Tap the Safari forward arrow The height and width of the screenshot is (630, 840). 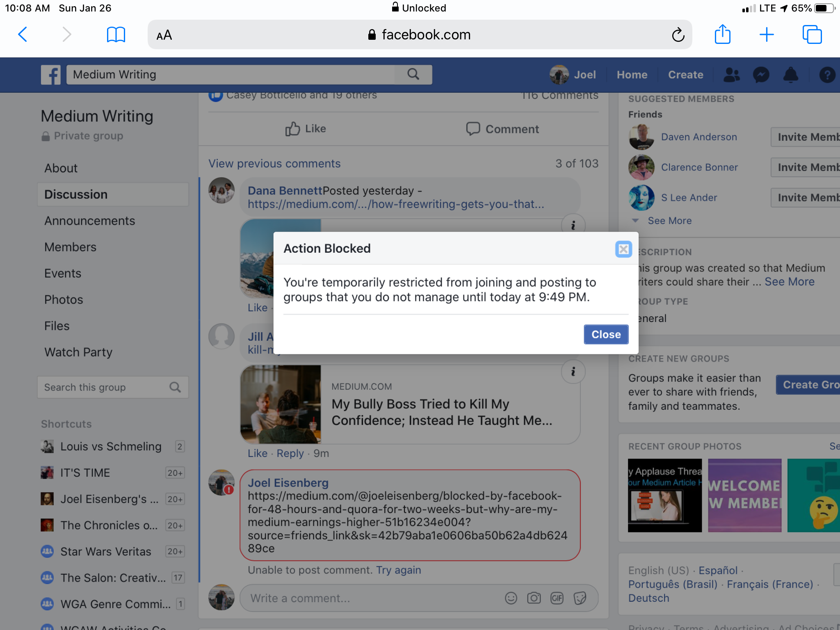pyautogui.click(x=66, y=34)
